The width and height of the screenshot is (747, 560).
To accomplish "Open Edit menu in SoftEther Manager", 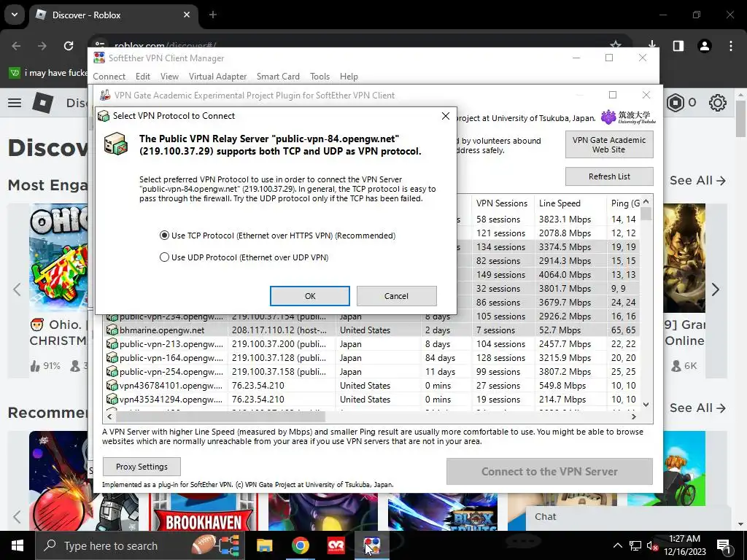I will [x=142, y=76].
